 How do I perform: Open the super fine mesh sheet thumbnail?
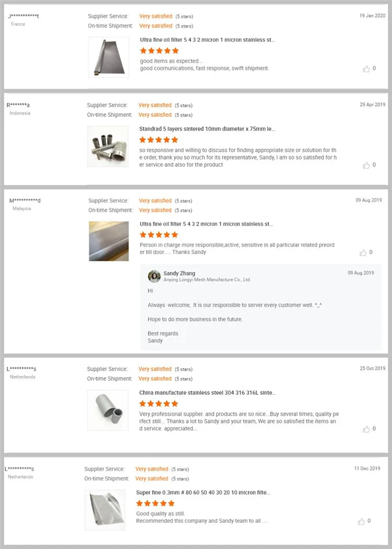105,510
